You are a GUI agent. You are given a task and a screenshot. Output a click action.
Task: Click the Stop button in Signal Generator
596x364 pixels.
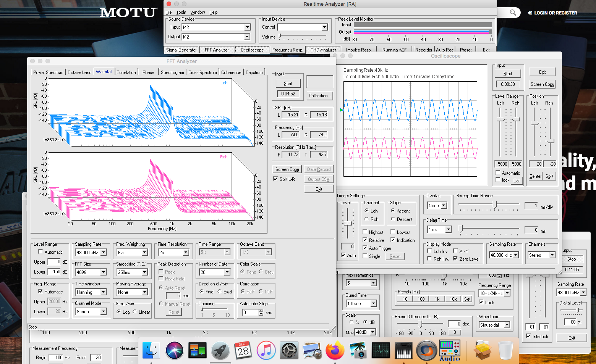[572, 259]
